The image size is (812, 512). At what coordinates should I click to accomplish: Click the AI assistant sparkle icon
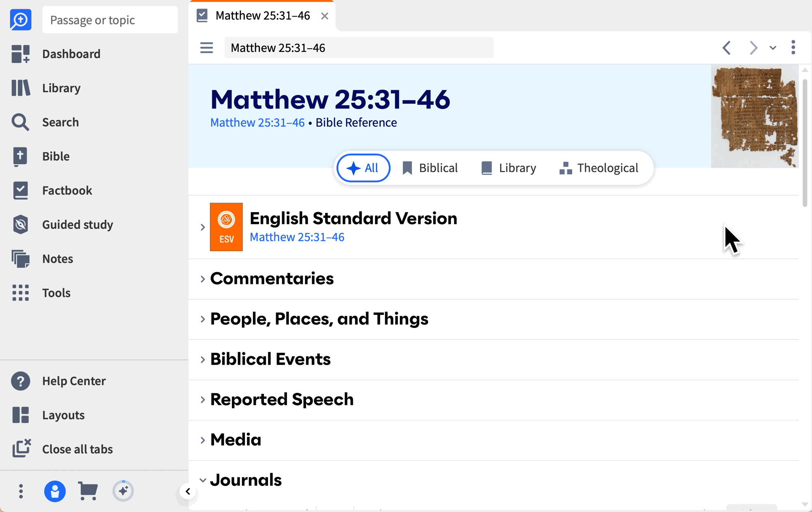123,491
